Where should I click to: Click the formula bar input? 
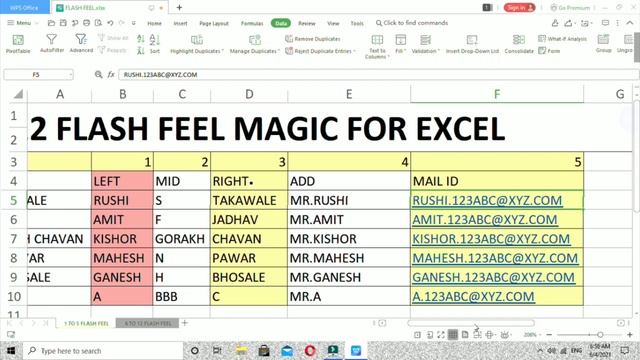[378, 75]
